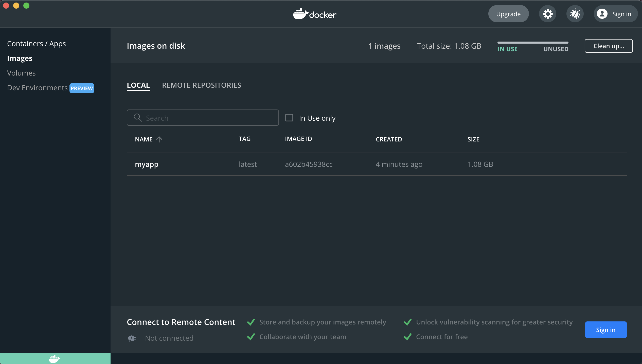This screenshot has height=364, width=642.
Task: Click the 'In Use only' label
Action: click(317, 118)
